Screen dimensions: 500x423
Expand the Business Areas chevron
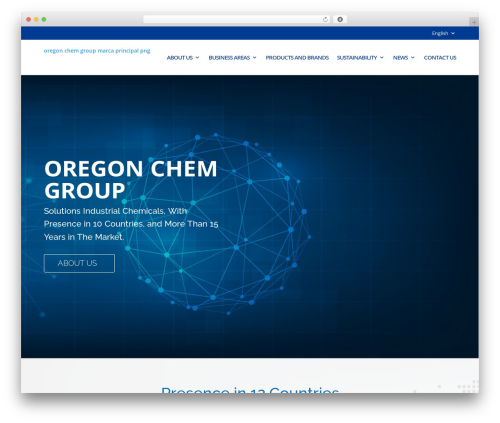pyautogui.click(x=255, y=58)
